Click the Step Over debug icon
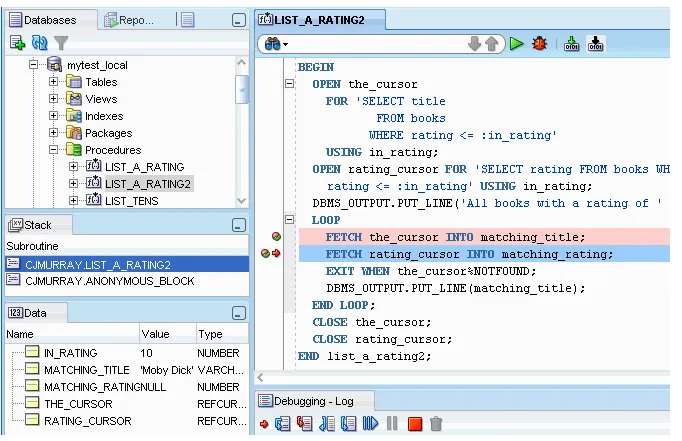 click(283, 424)
